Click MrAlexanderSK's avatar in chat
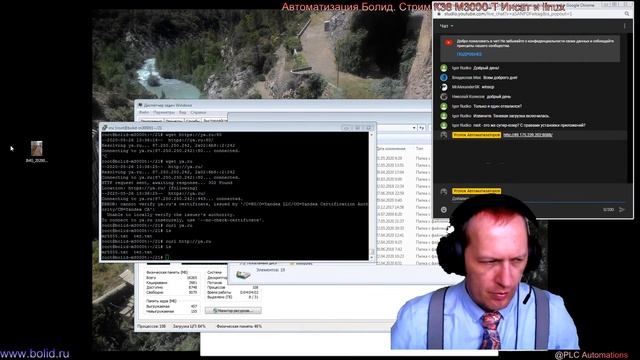 444,87
